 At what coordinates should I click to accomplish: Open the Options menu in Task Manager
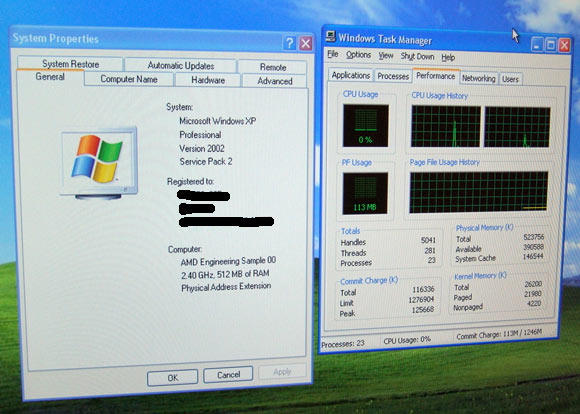tap(358, 55)
